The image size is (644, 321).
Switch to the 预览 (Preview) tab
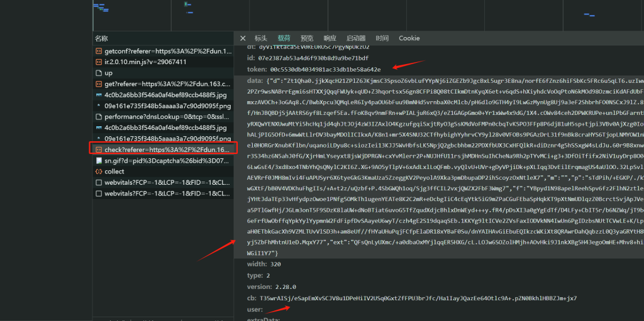tap(307, 38)
